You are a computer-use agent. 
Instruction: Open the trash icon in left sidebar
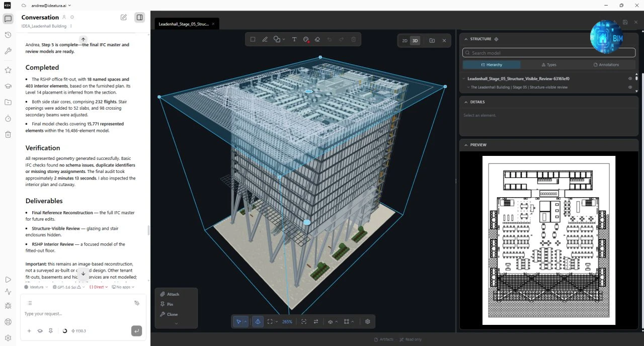tap(8, 134)
